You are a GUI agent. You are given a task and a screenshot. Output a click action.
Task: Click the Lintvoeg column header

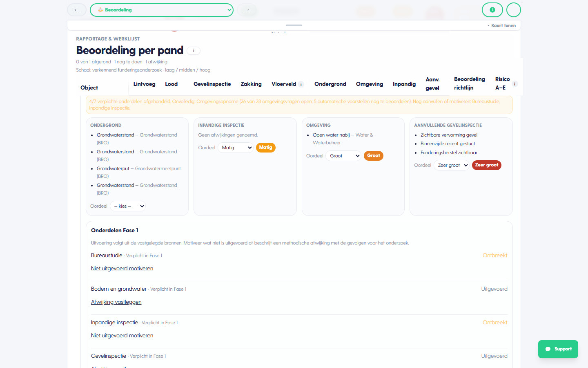[144, 84]
